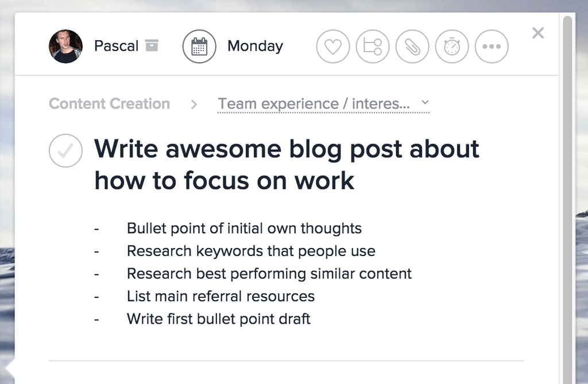
Task: Open the due date calendar icon
Action: (199, 46)
